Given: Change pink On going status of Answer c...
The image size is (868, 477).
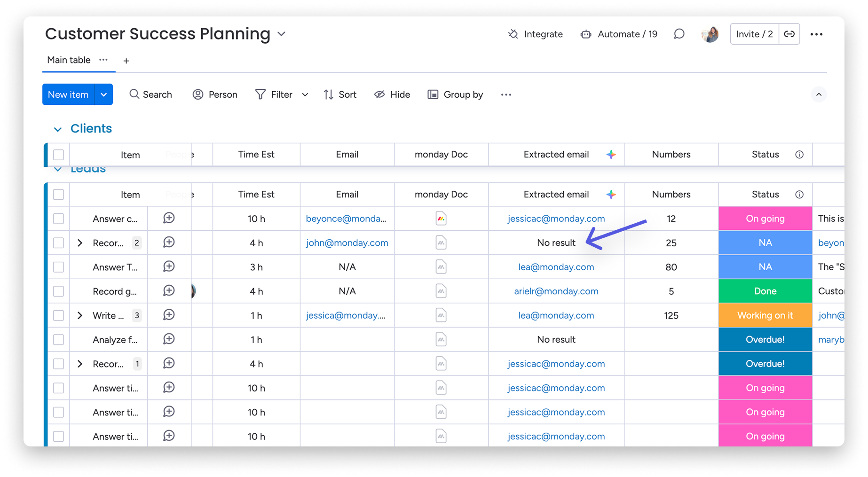Looking at the screenshot, I should click(x=765, y=219).
